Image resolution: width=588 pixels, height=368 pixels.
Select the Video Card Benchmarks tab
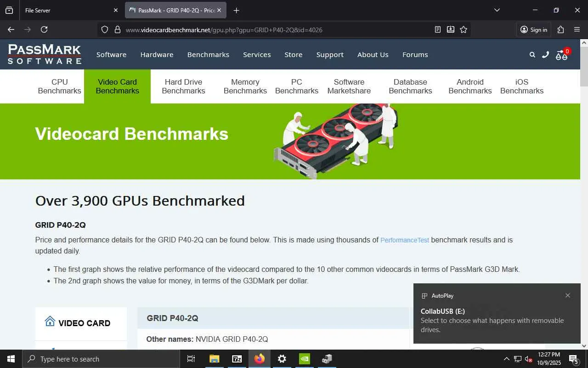pyautogui.click(x=117, y=86)
